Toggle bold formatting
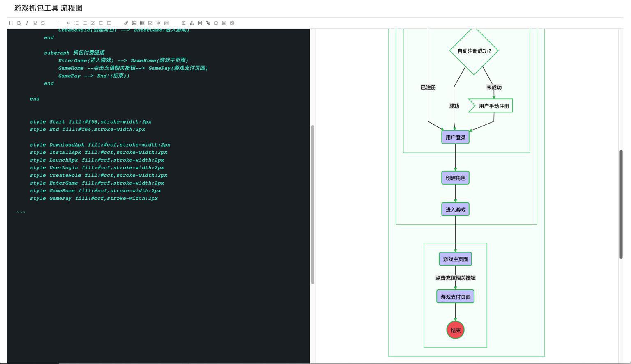 click(x=18, y=23)
